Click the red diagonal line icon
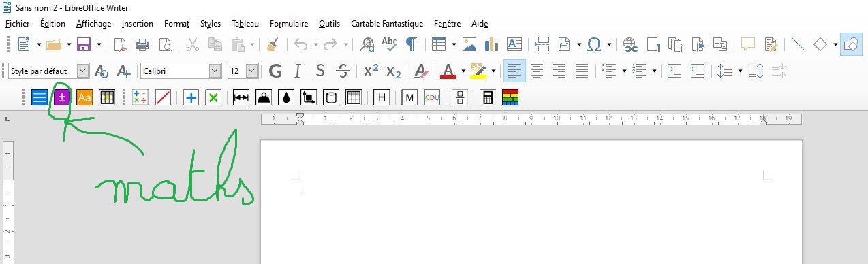 click(x=163, y=97)
